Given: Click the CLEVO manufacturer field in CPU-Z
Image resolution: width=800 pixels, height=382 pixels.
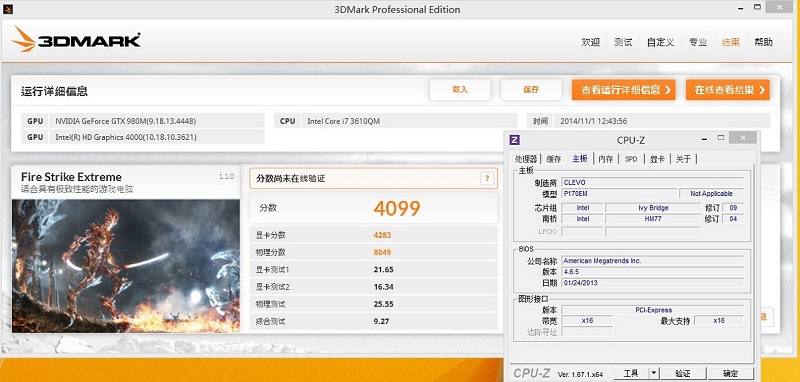Looking at the screenshot, I should click(653, 182).
